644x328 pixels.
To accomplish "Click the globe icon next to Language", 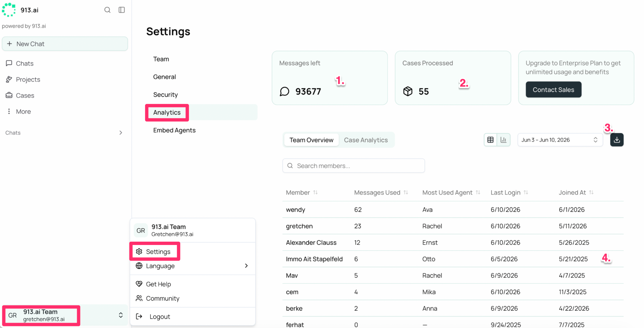I will point(139,266).
